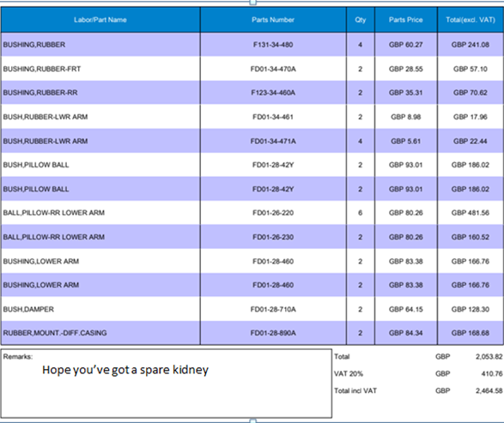The width and height of the screenshot is (504, 423).
Task: Click price GBP 60.27
Action: [x=405, y=45]
